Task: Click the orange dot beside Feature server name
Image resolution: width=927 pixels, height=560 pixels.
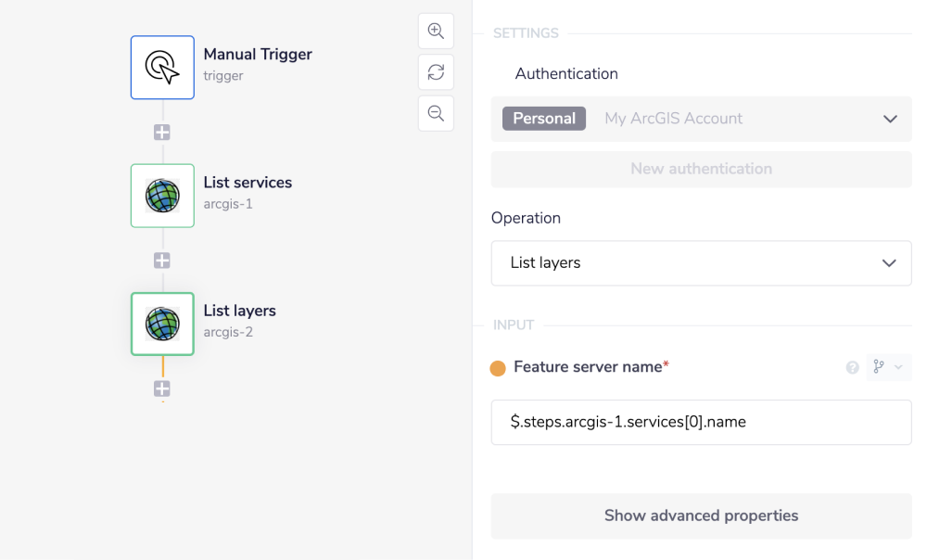Action: coord(498,368)
